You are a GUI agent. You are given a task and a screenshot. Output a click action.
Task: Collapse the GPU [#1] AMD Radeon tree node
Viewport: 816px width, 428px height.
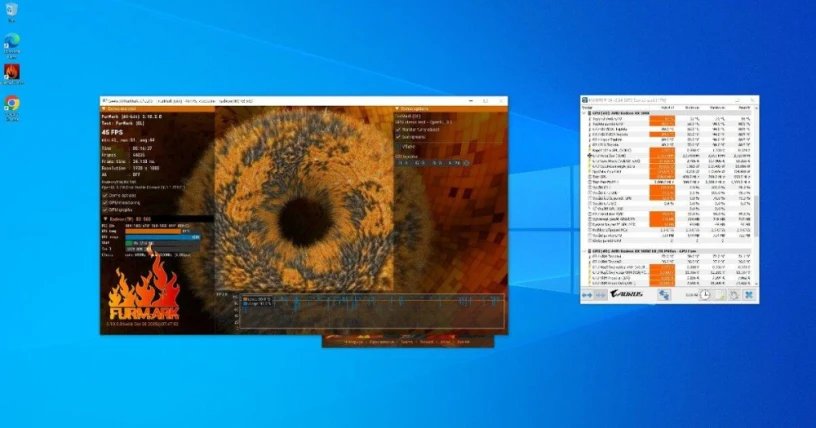584,251
